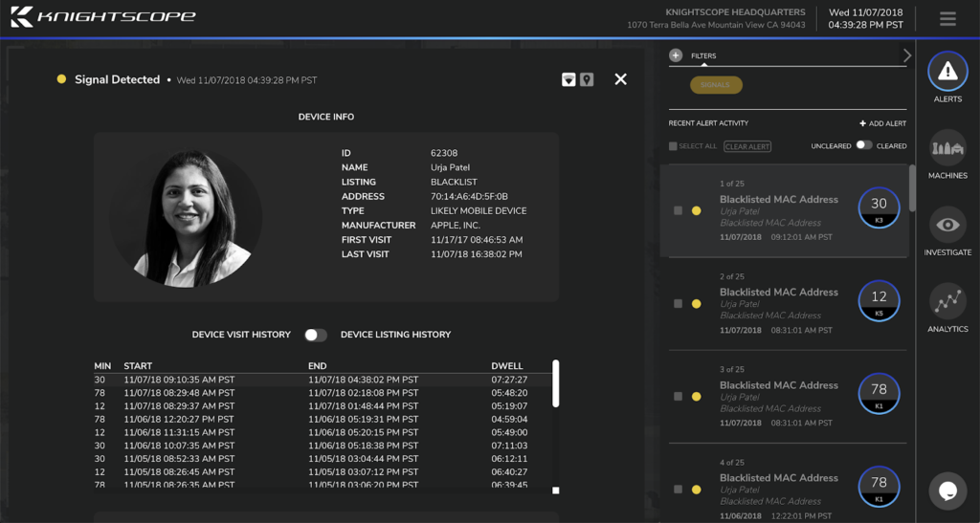Check the box for alert 4 of 25
The height and width of the screenshot is (523, 980).
point(679,490)
